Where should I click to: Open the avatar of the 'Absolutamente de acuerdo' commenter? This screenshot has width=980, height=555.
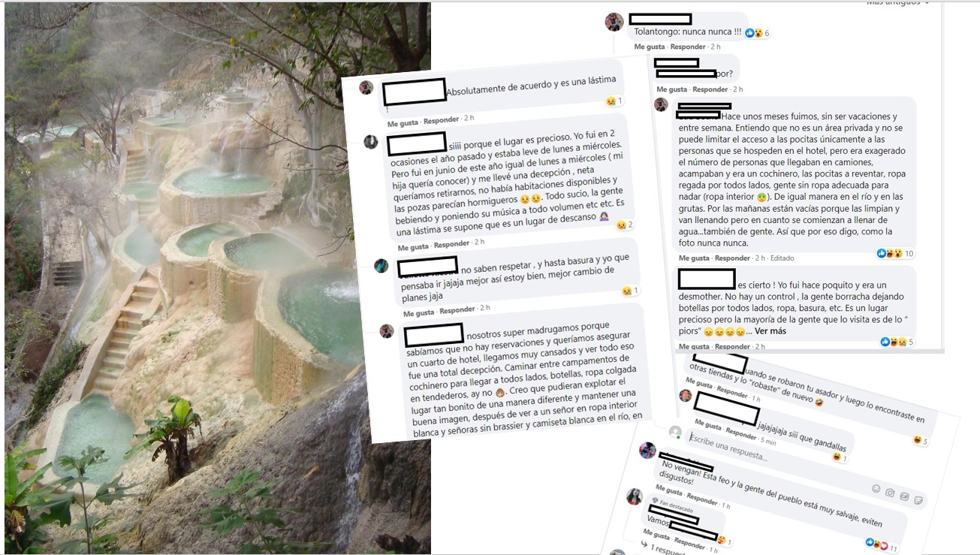366,88
